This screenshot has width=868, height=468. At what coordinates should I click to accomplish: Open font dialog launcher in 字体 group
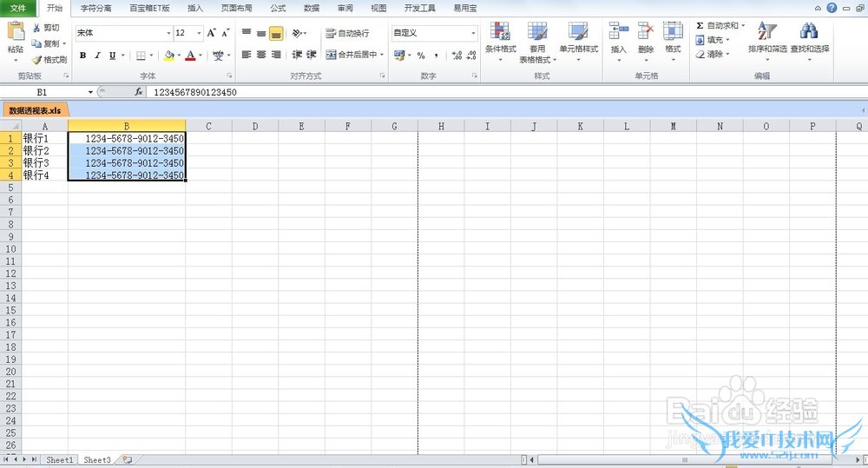tap(229, 76)
